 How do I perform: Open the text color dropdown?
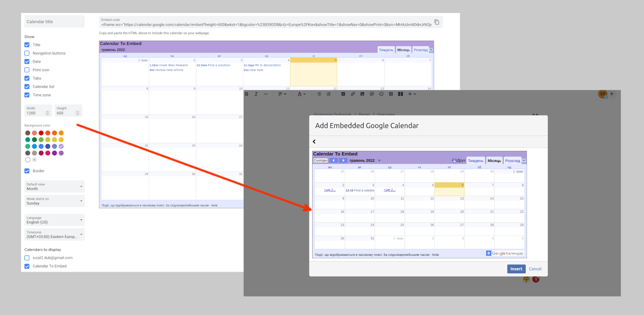(302, 94)
